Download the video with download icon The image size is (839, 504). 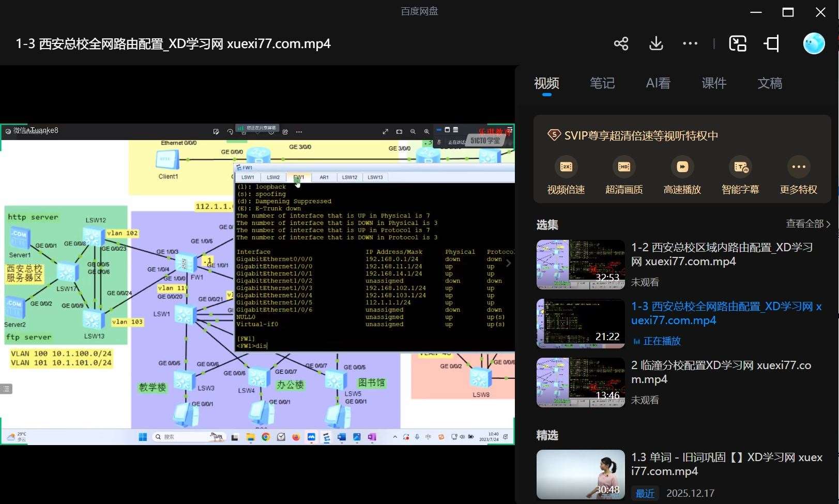pyautogui.click(x=656, y=43)
